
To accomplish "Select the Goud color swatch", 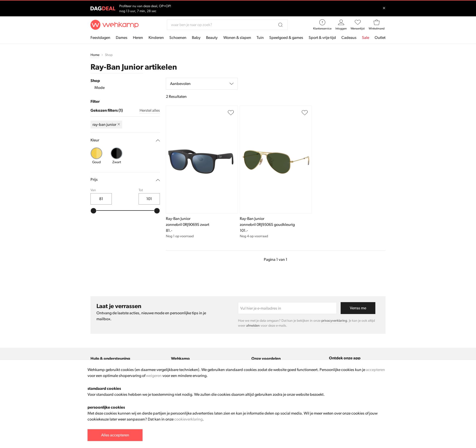I will (96, 153).
